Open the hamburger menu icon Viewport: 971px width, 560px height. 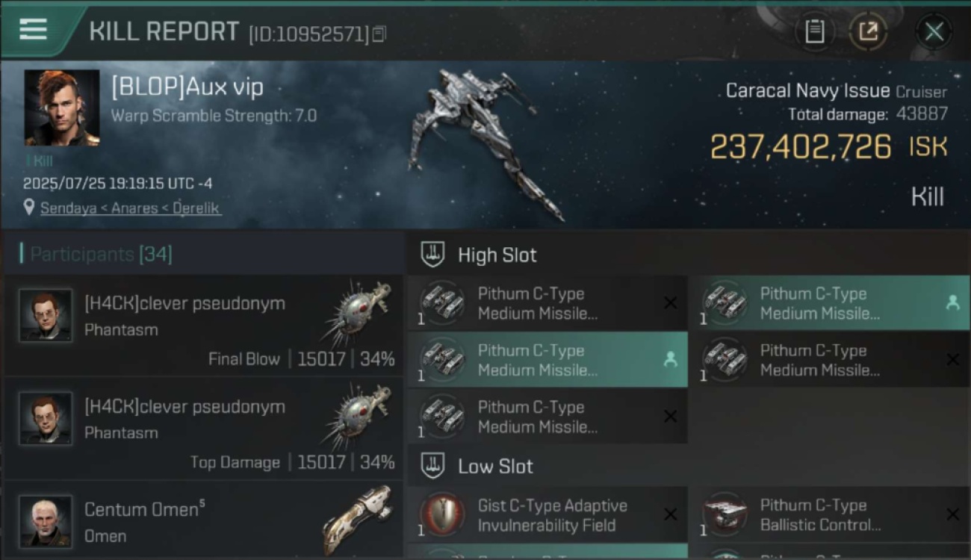pyautogui.click(x=34, y=29)
